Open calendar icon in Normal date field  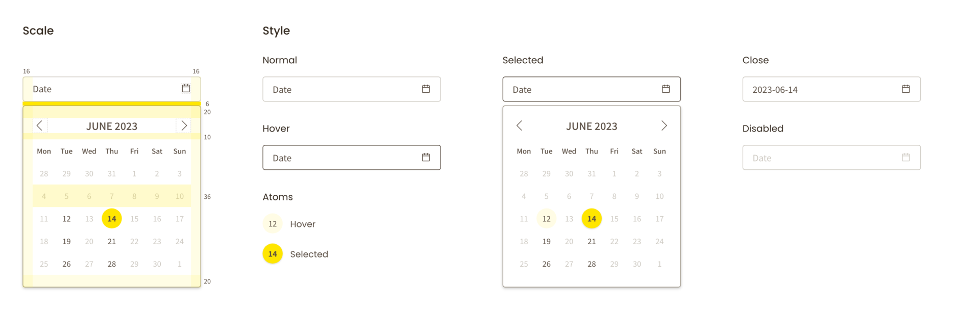pyautogui.click(x=426, y=89)
